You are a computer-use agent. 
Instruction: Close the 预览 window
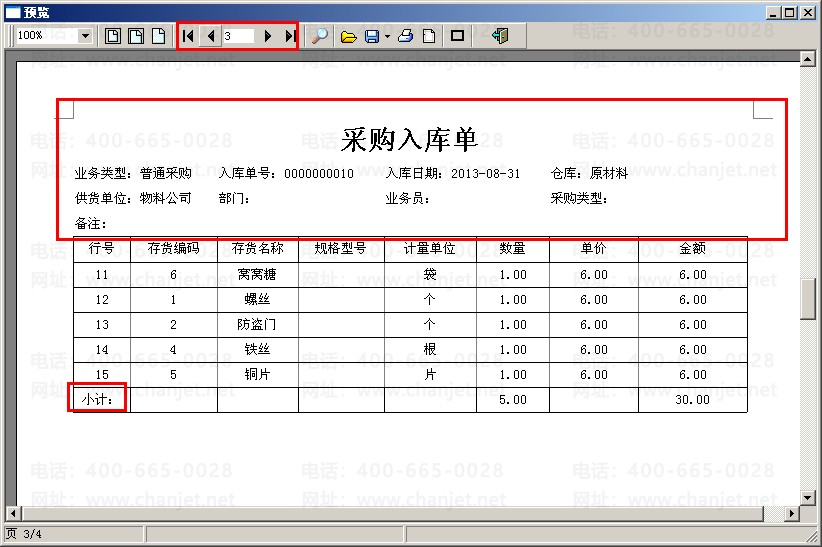(x=808, y=12)
